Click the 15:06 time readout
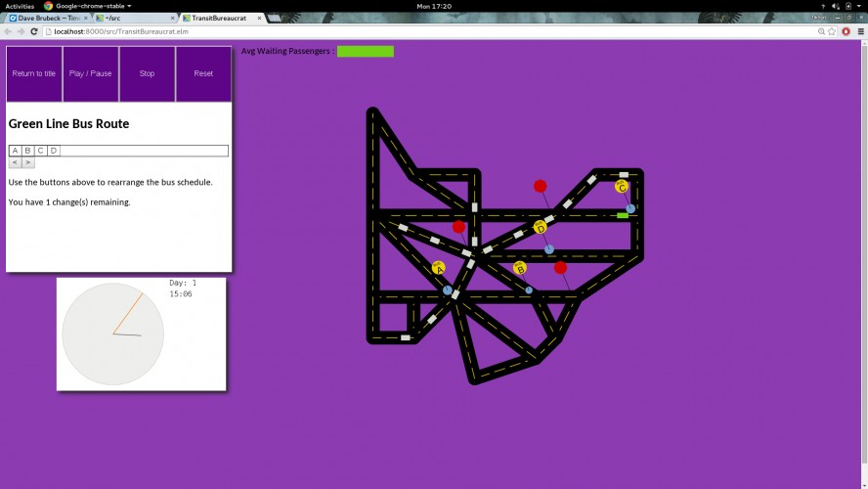The width and height of the screenshot is (868, 489). point(181,294)
